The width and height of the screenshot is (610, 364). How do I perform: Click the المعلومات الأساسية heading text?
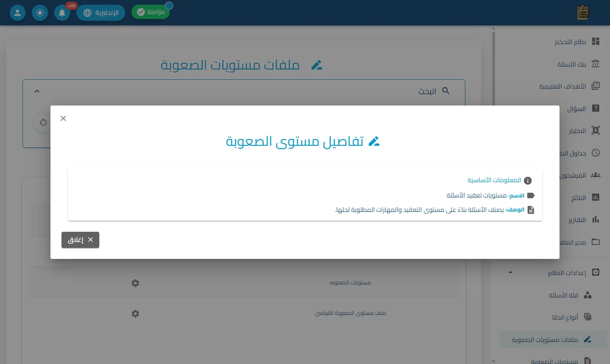(494, 180)
